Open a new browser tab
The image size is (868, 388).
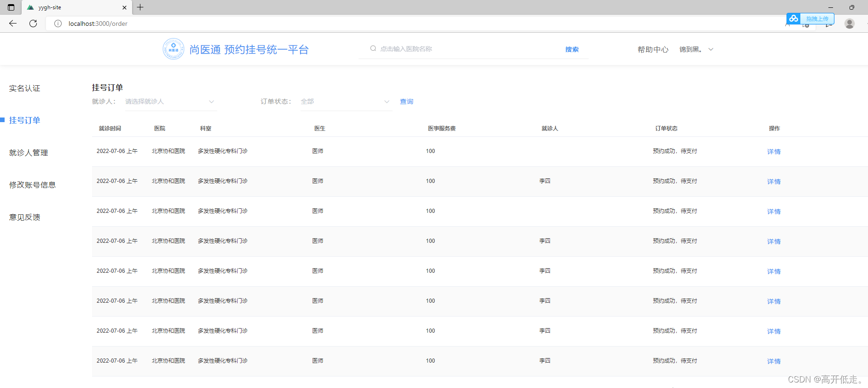pos(140,7)
